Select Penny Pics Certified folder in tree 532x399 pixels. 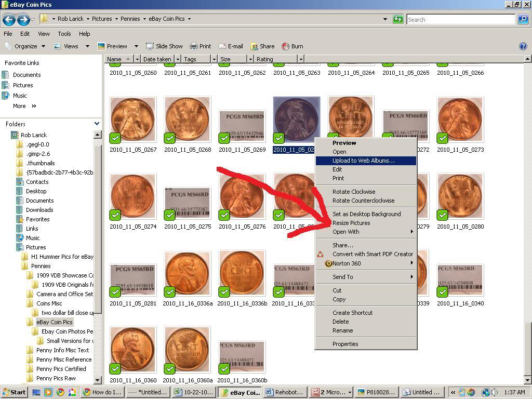61,369
